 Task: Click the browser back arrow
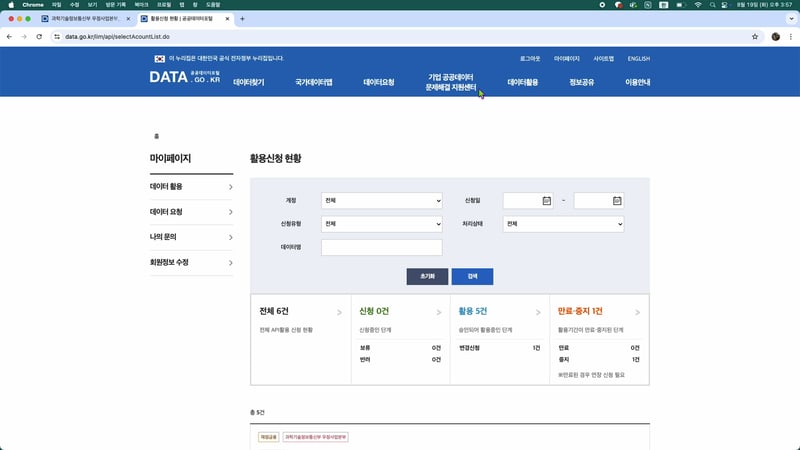pyautogui.click(x=9, y=36)
